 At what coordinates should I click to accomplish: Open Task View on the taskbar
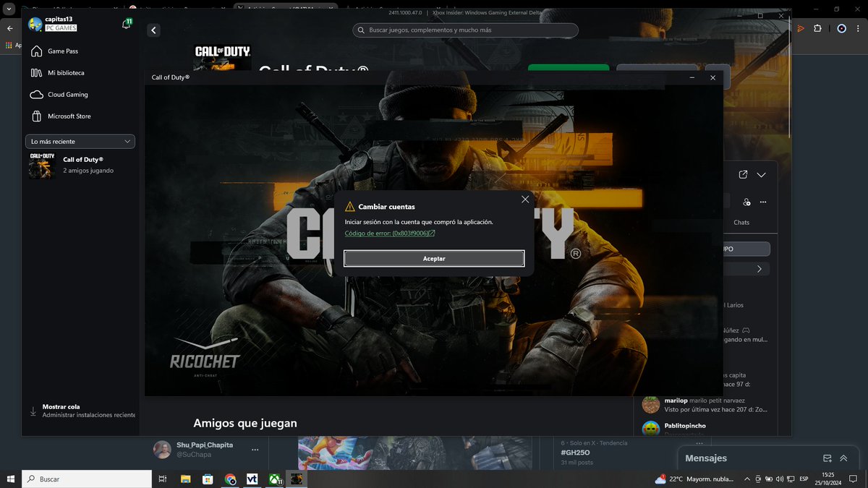(x=163, y=479)
